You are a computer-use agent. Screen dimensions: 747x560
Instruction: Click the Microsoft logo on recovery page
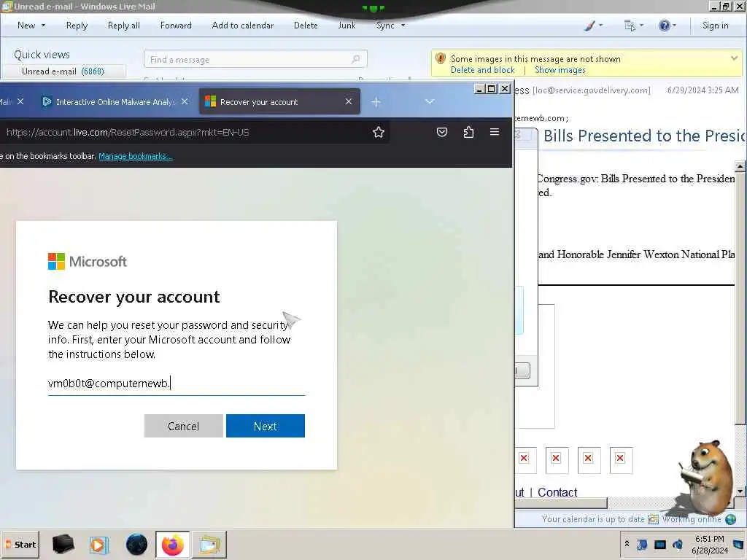(88, 262)
